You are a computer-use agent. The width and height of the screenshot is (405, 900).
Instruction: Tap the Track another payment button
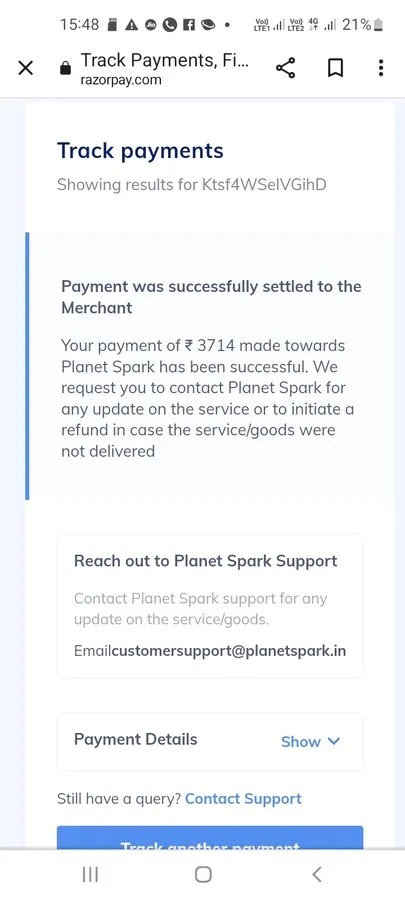pos(210,837)
